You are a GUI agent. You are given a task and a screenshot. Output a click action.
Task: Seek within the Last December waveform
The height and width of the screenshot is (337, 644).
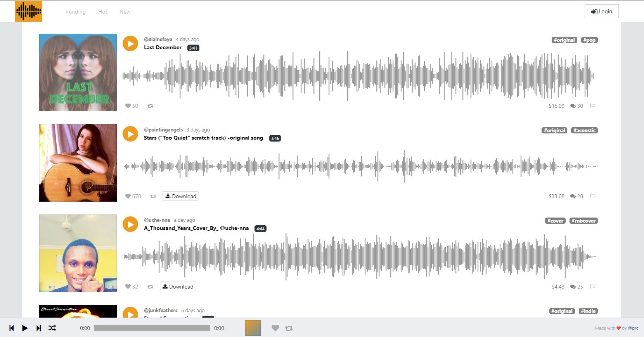358,76
